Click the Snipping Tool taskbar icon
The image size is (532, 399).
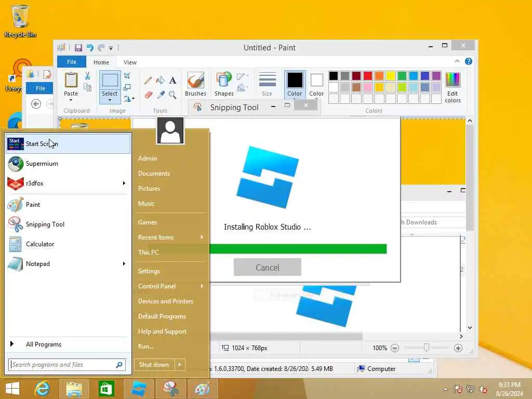click(x=170, y=389)
